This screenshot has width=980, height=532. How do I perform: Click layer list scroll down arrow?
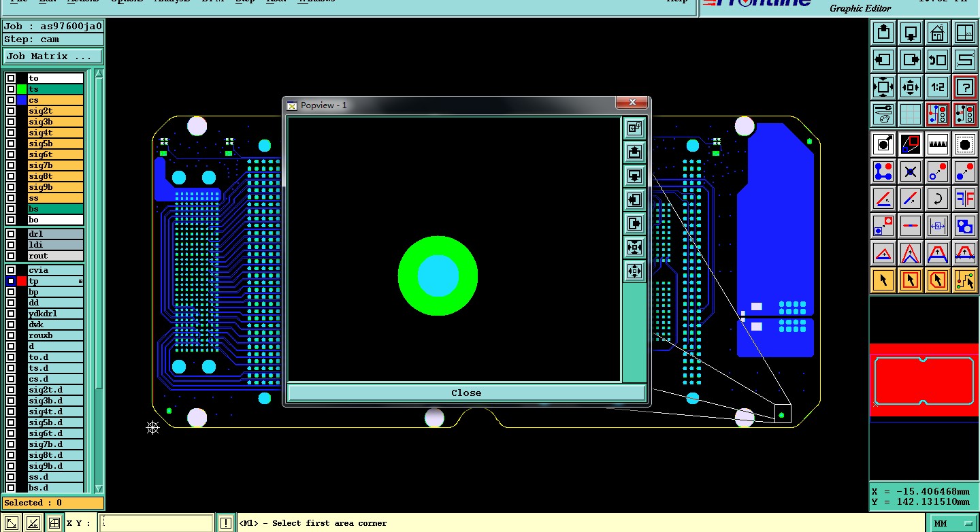pyautogui.click(x=99, y=488)
